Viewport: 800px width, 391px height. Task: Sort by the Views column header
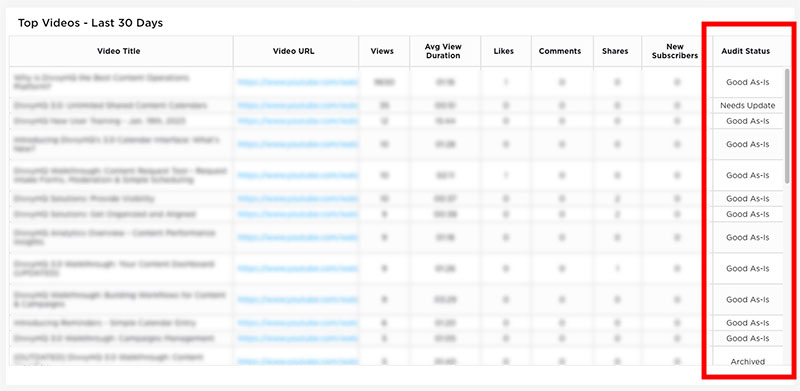point(382,51)
